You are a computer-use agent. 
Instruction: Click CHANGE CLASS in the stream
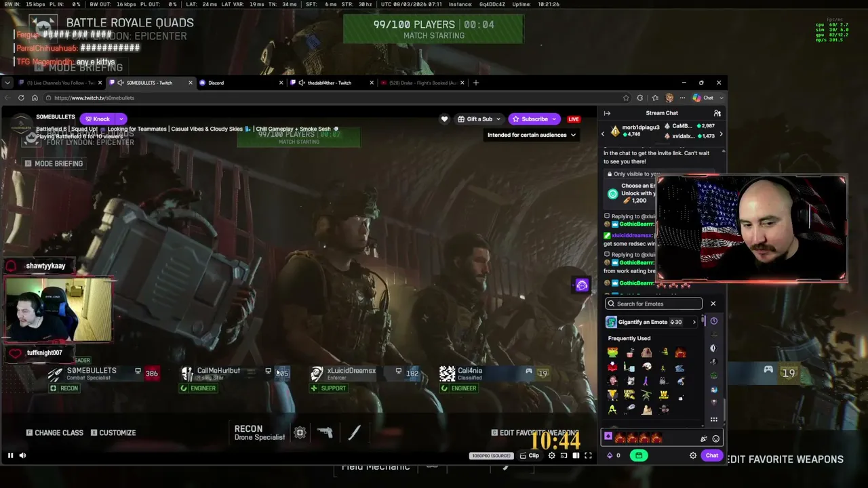54,432
